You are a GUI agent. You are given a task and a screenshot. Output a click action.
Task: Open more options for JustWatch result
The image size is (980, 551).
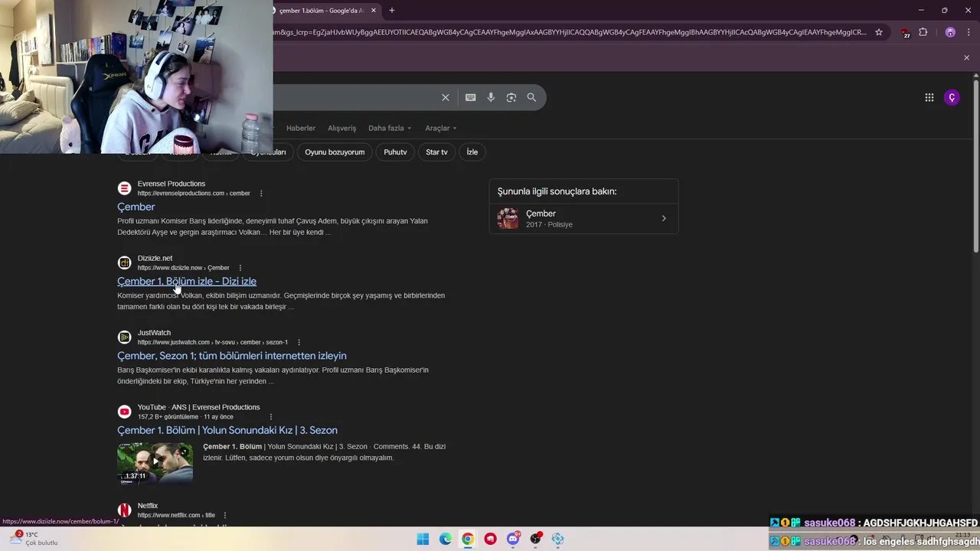point(299,342)
